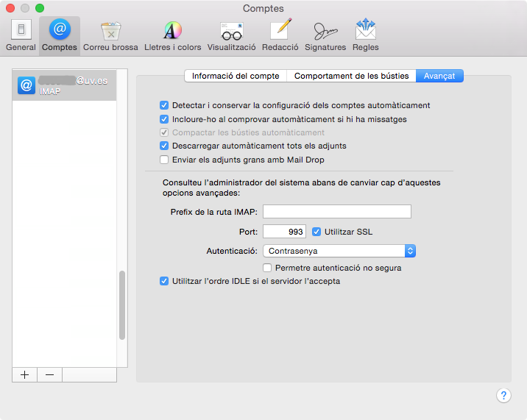Open Redacció composing preferences
The width and height of the screenshot is (527, 420).
tap(280, 35)
